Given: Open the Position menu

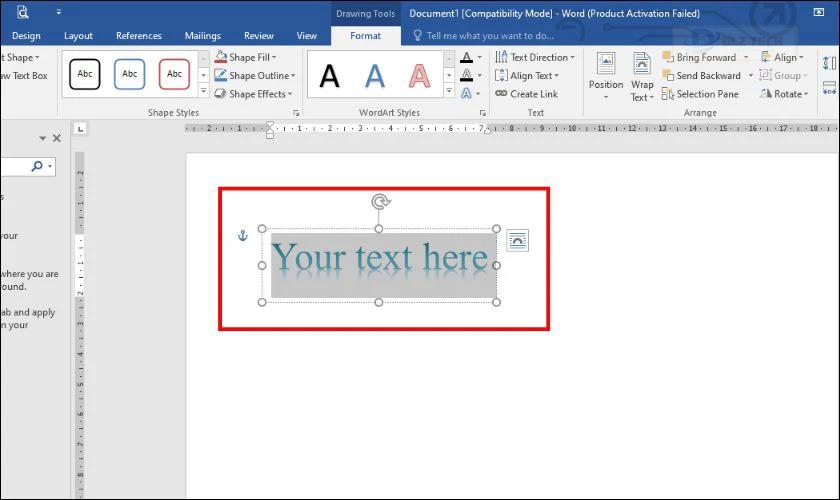Looking at the screenshot, I should (606, 76).
